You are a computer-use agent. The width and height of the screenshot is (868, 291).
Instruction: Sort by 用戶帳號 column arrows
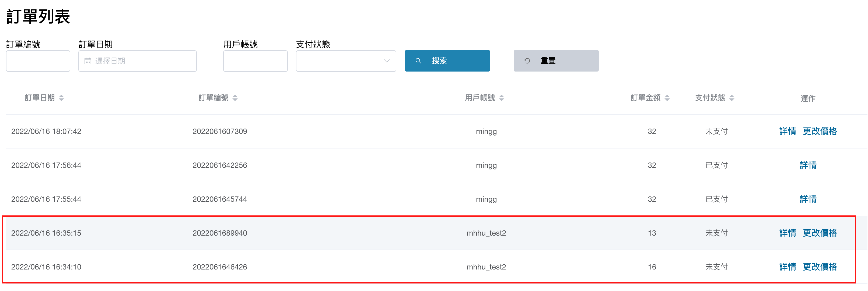coord(502,98)
